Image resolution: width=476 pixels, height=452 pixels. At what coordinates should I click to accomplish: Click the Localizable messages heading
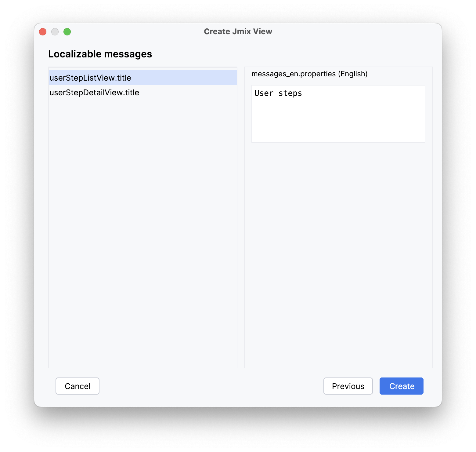tap(100, 54)
